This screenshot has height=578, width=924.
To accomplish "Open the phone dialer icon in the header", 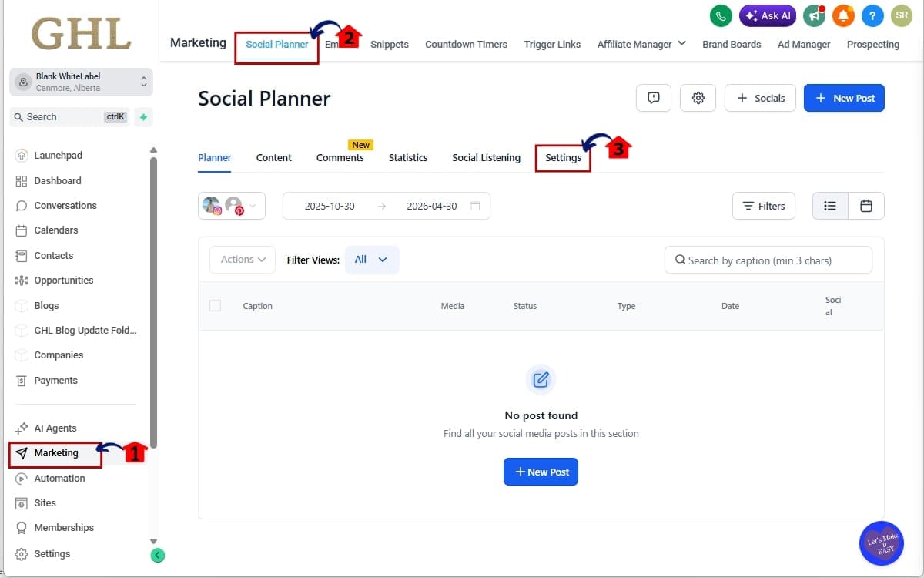I will pyautogui.click(x=720, y=15).
